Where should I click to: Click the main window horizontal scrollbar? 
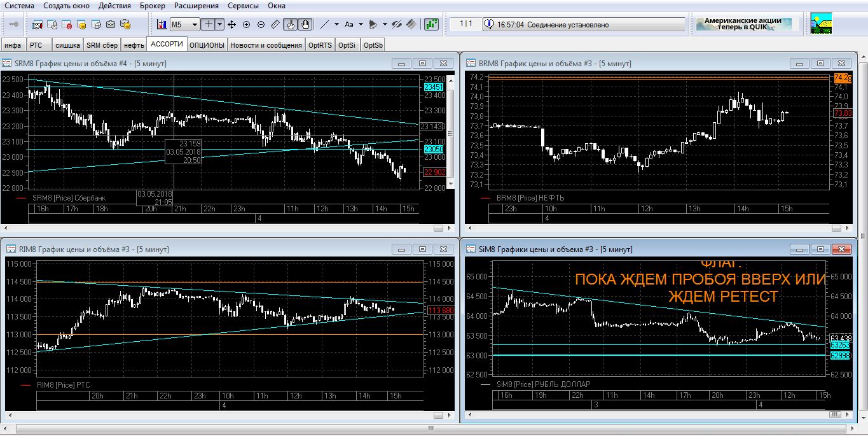click(430, 429)
